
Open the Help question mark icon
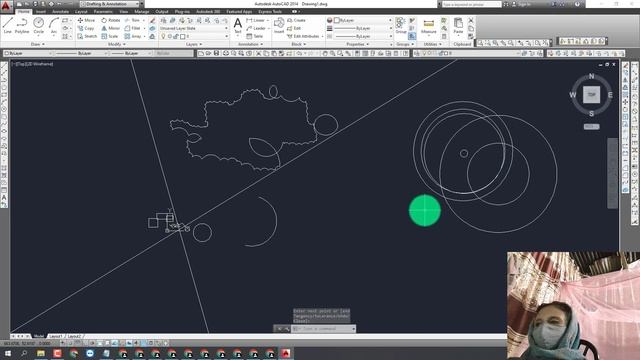click(x=577, y=4)
